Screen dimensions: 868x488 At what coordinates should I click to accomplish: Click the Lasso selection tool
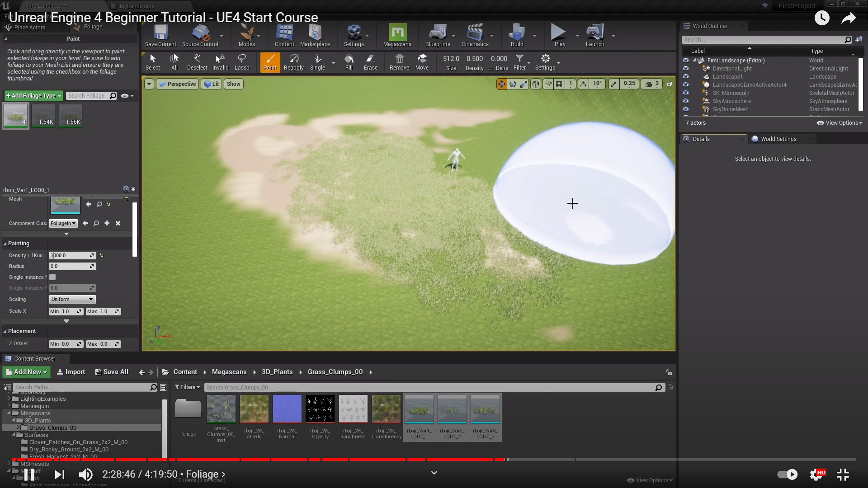point(241,62)
